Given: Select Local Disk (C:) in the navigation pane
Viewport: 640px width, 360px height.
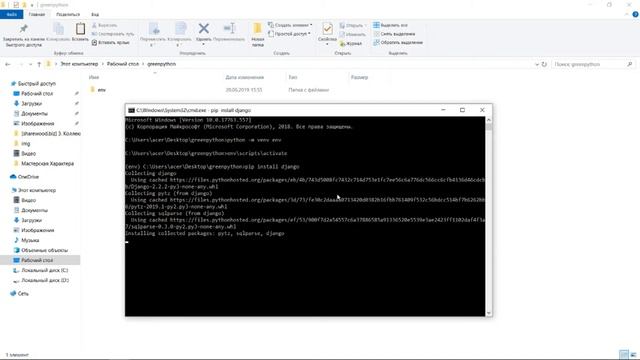Looking at the screenshot, I should pyautogui.click(x=44, y=270).
